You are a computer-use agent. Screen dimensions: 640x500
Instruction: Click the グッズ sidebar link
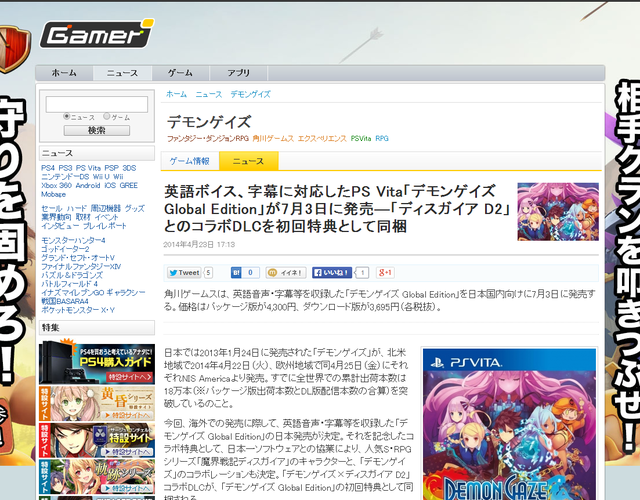tap(135, 209)
